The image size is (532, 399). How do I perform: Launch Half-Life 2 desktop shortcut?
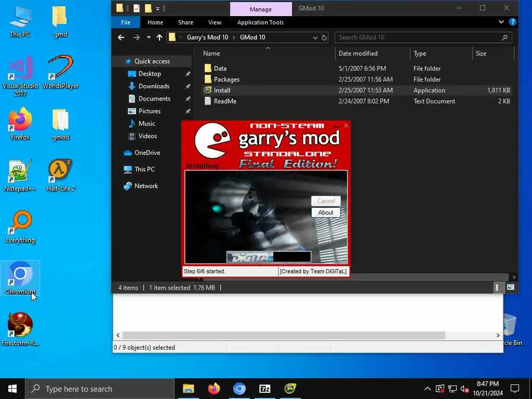(x=60, y=176)
